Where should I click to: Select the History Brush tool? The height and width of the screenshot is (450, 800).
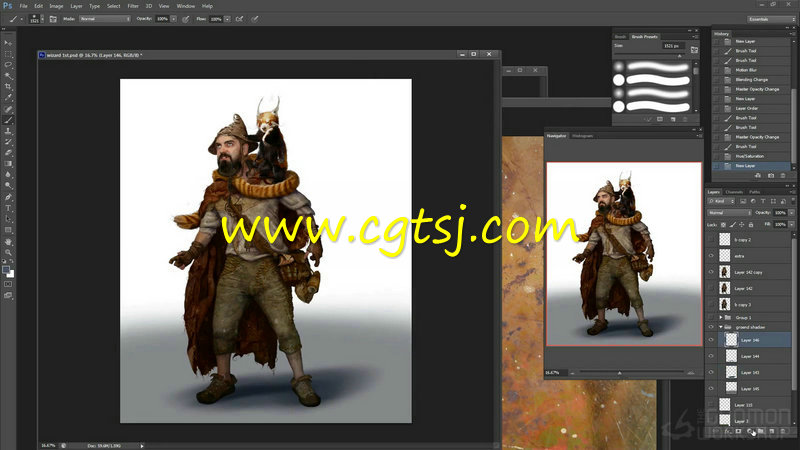[x=8, y=142]
